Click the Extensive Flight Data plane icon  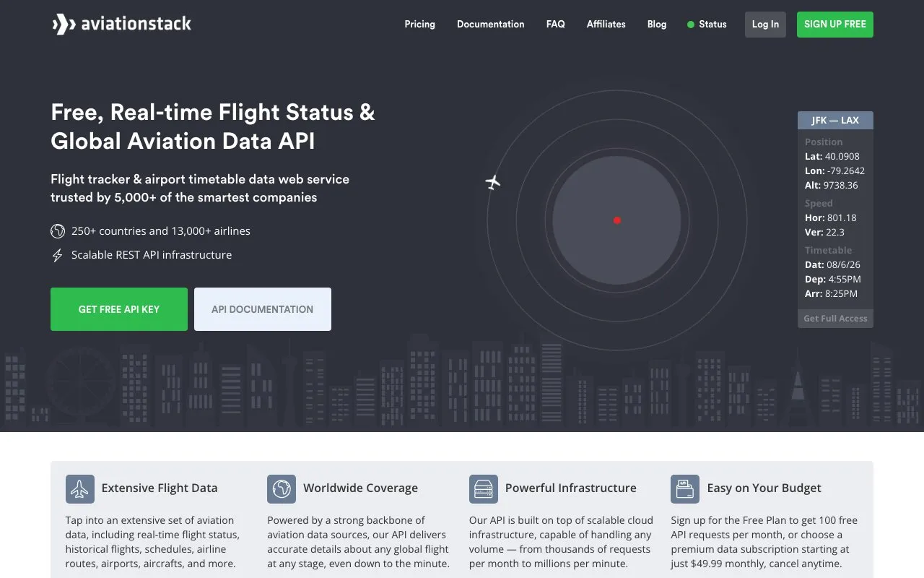pos(80,489)
